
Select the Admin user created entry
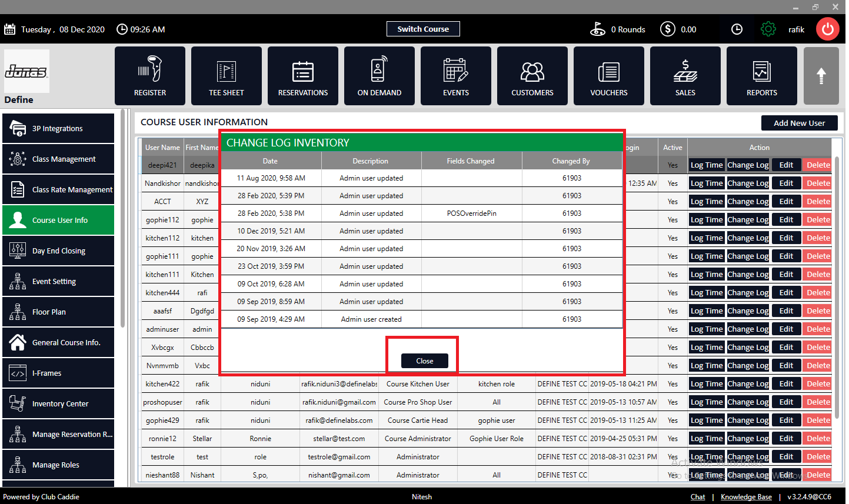[x=421, y=319]
